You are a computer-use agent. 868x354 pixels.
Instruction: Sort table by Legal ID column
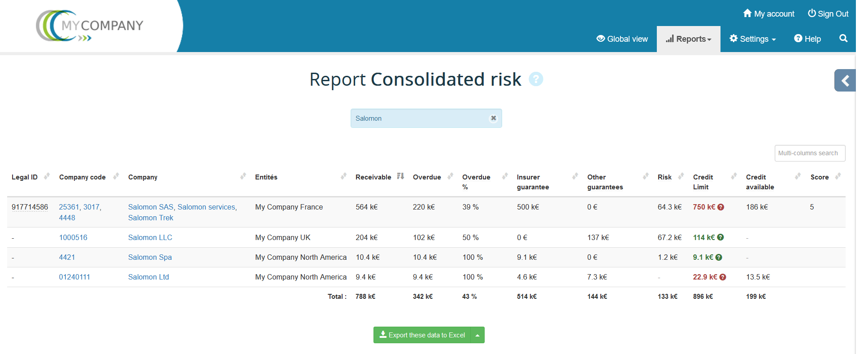pyautogui.click(x=47, y=176)
